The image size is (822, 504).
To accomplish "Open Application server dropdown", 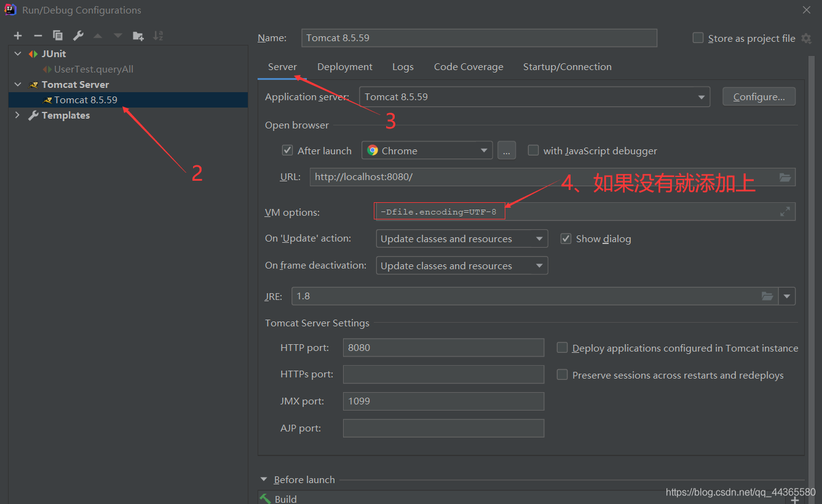I will (x=534, y=96).
